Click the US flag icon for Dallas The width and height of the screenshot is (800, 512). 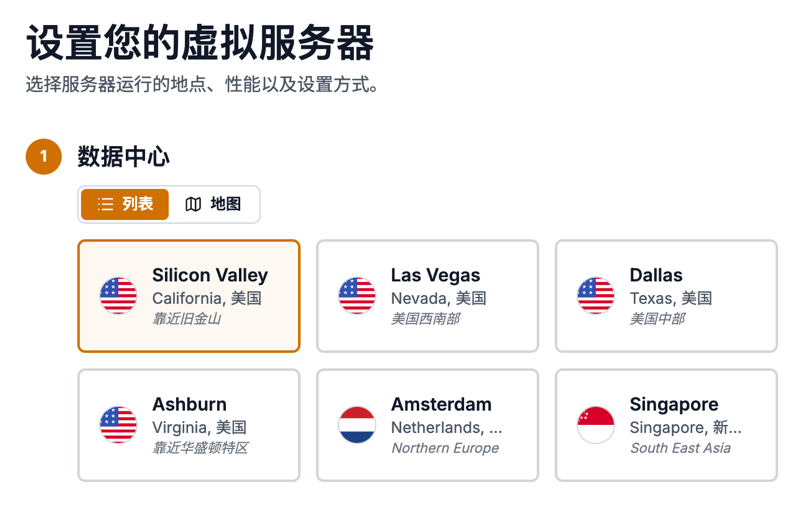pos(596,296)
